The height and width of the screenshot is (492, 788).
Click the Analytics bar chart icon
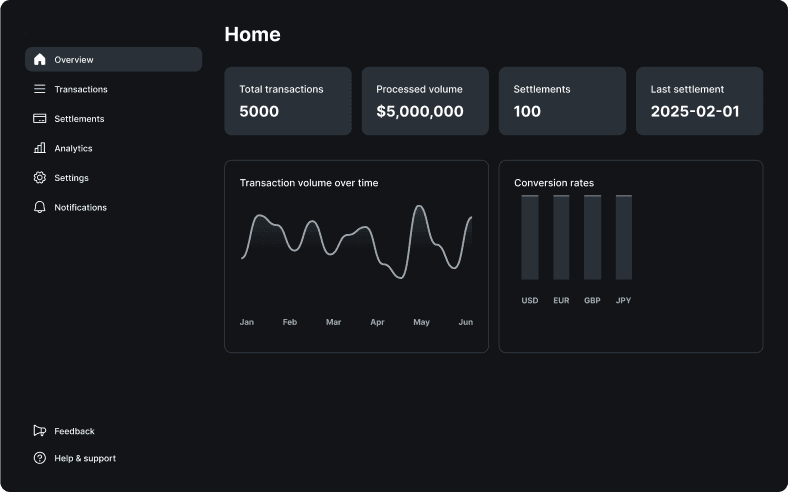(x=40, y=148)
